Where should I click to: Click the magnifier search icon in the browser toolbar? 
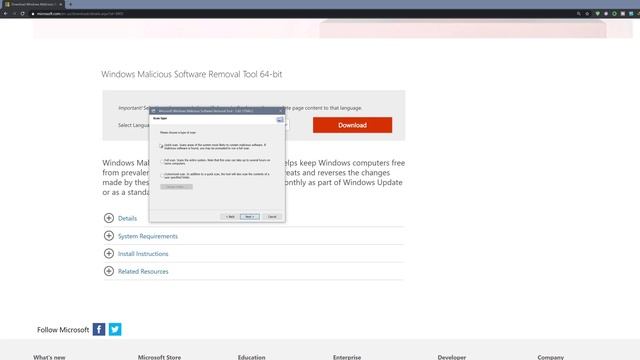[x=579, y=13]
